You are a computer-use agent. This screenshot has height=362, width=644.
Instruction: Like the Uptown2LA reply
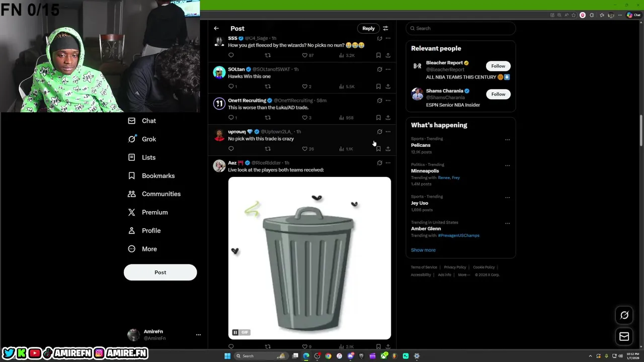(x=304, y=149)
